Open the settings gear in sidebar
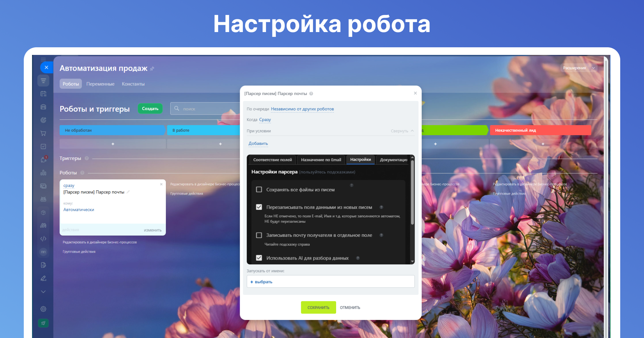 coord(43,309)
